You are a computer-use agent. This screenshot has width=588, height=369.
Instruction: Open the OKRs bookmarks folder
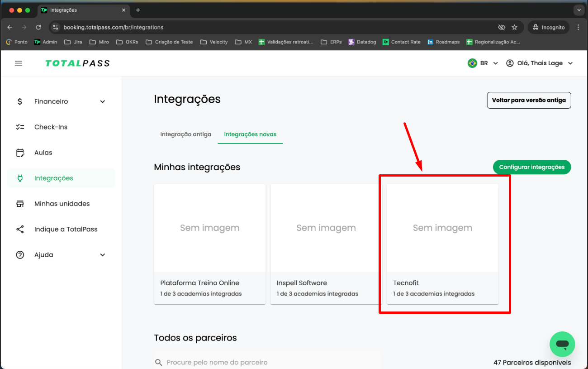tap(127, 42)
